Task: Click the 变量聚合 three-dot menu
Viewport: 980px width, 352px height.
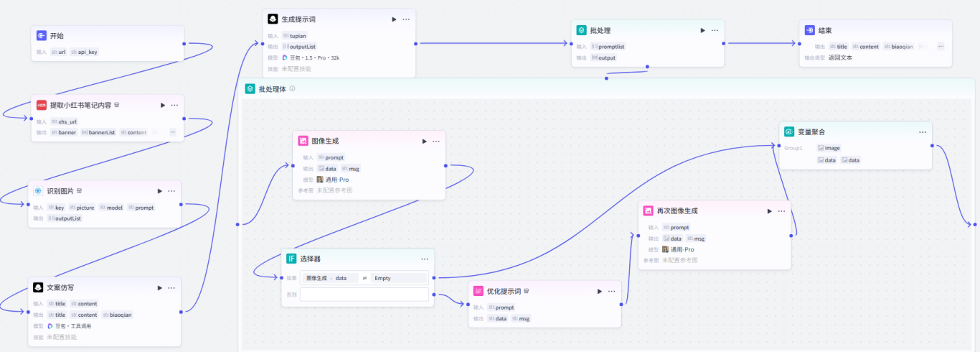Action: pos(923,132)
